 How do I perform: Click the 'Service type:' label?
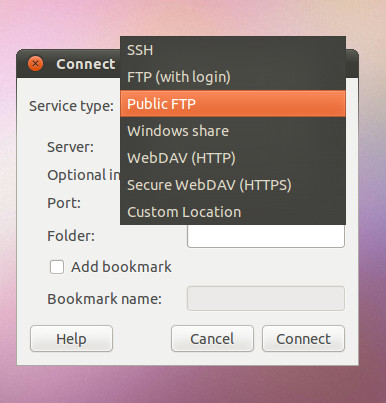point(71,106)
